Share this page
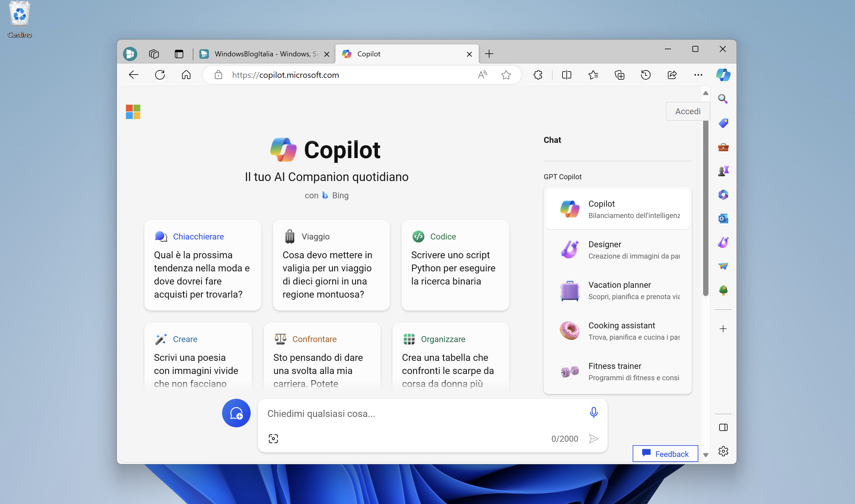The width and height of the screenshot is (855, 504). (x=672, y=75)
